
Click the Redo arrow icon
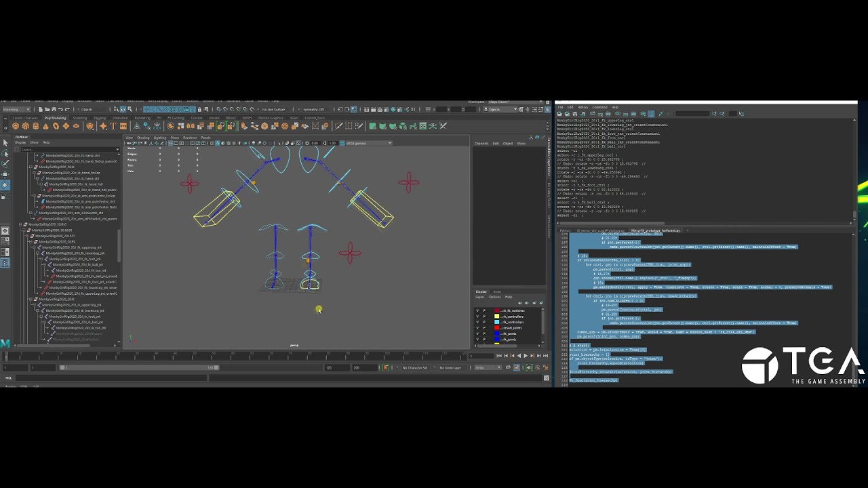(67, 109)
